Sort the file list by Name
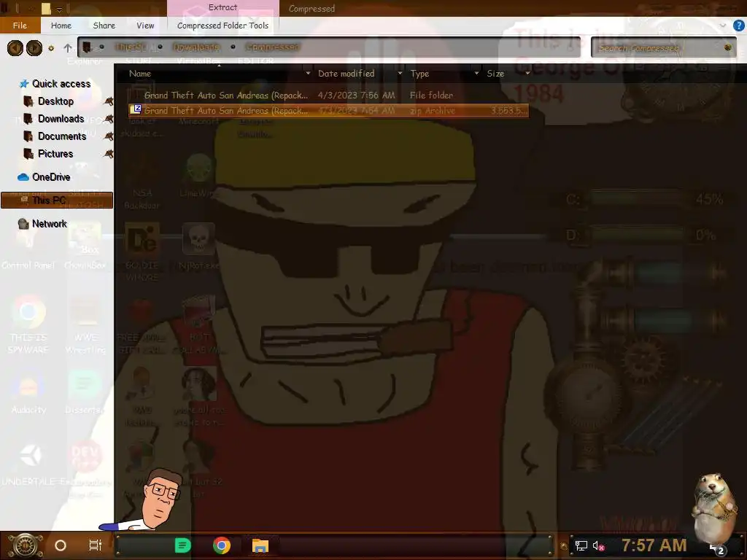This screenshot has width=747, height=560. click(x=140, y=74)
